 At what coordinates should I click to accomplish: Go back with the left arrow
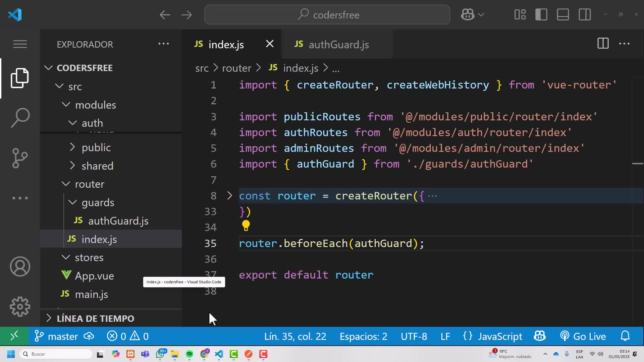pos(165,15)
